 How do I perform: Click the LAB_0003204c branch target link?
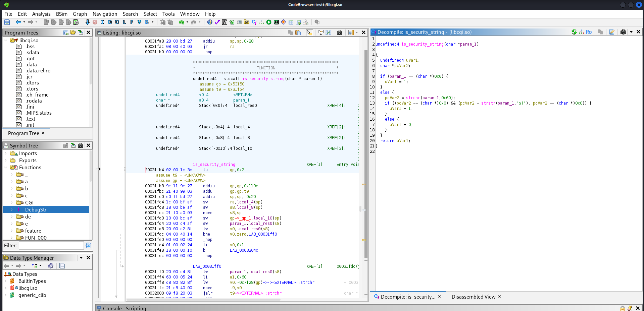pyautogui.click(x=244, y=250)
